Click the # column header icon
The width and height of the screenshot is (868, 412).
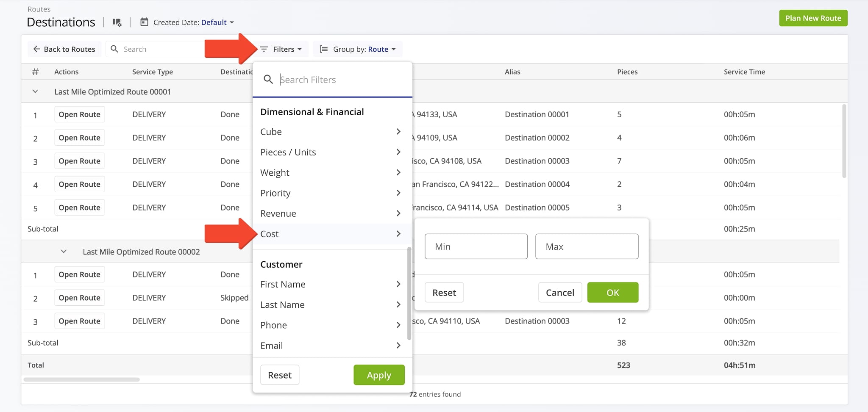click(35, 72)
